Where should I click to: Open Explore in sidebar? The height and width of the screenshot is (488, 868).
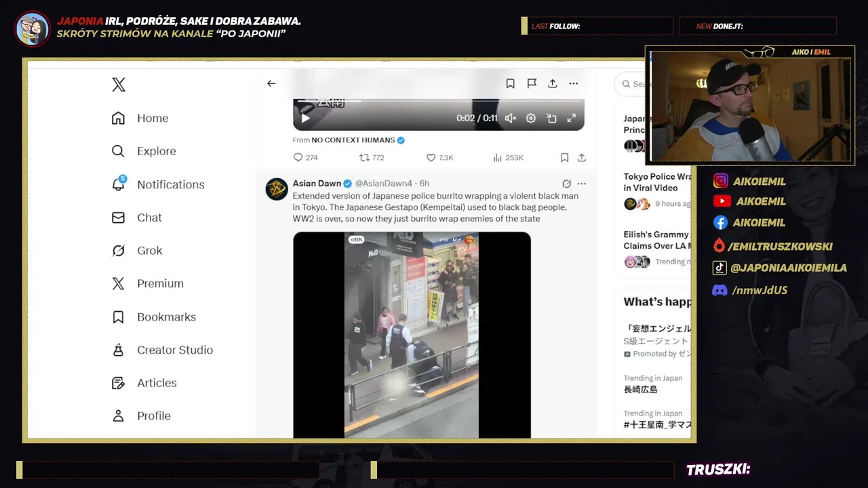[x=143, y=151]
